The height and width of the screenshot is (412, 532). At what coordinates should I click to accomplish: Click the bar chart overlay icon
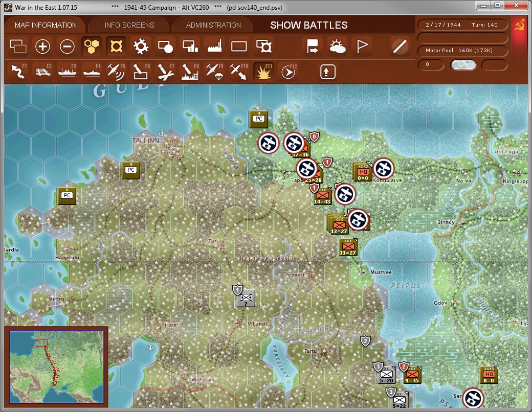(x=190, y=46)
